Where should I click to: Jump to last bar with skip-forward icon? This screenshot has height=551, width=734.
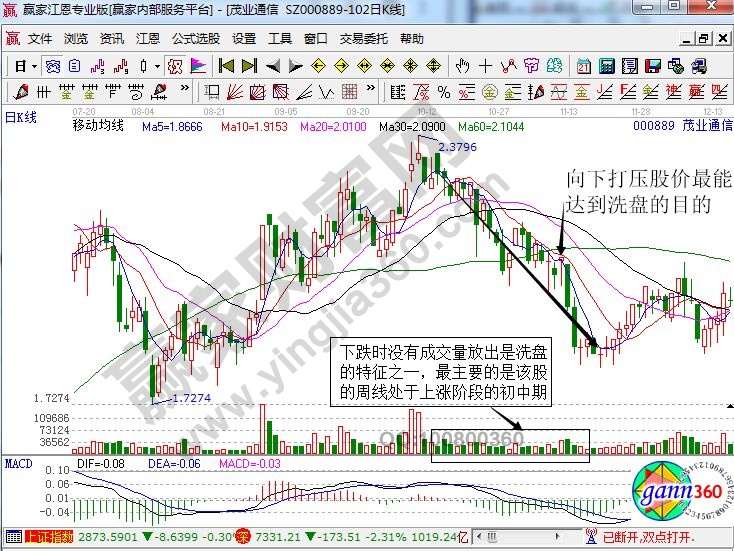tap(249, 66)
